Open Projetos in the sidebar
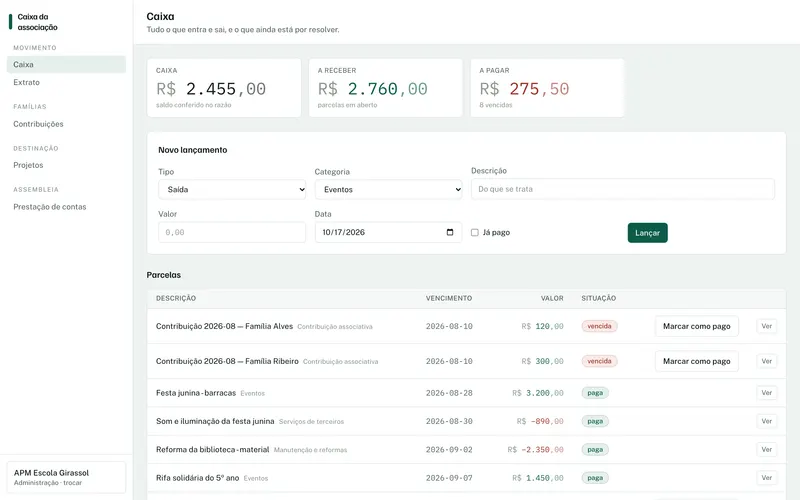Viewport: 800px width, 500px height. [66, 165]
